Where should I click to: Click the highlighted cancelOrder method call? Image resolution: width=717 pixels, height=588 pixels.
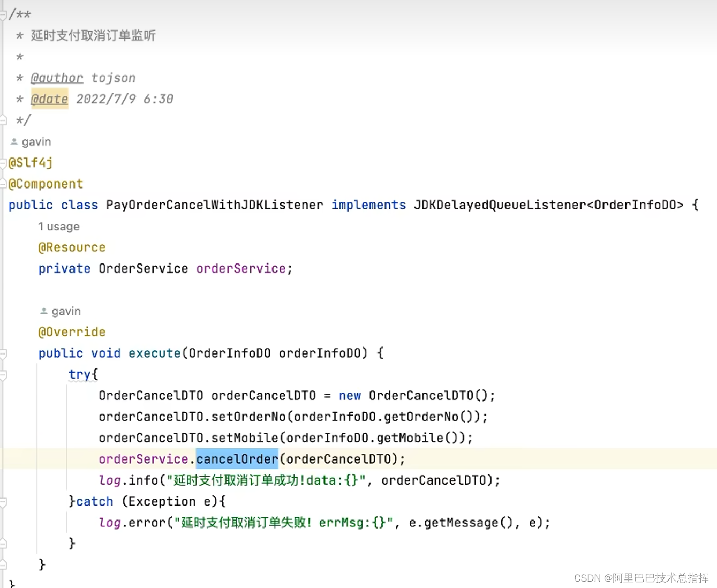(237, 459)
